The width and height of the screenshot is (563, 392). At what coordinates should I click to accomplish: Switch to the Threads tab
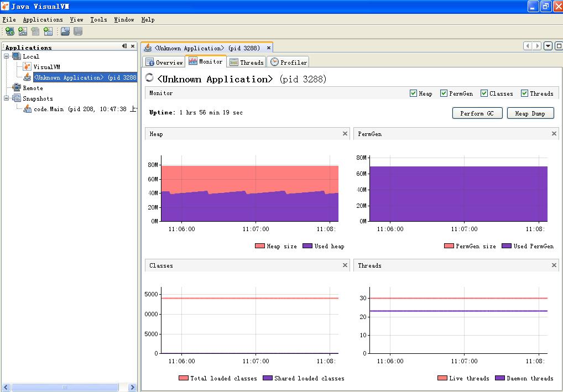[247, 62]
